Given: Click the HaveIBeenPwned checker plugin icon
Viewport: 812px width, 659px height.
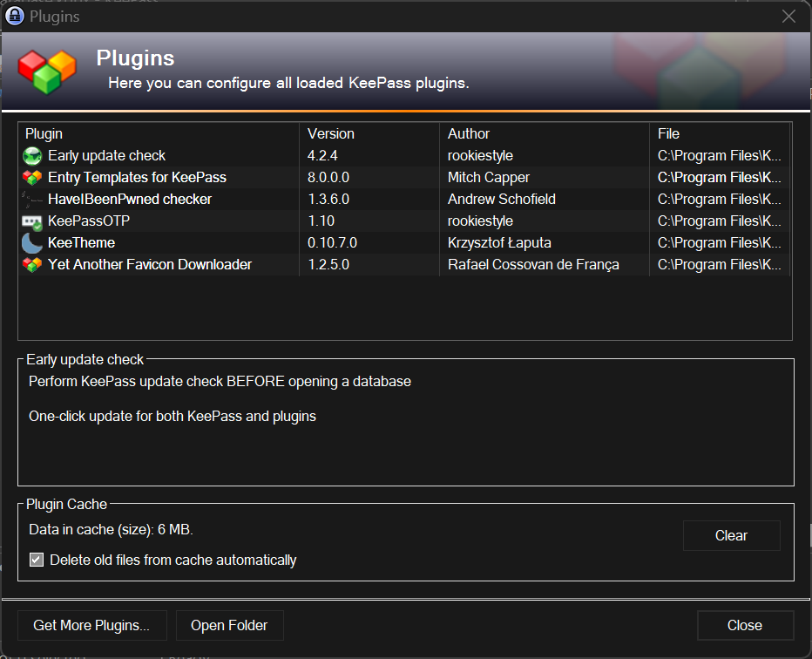Looking at the screenshot, I should pyautogui.click(x=32, y=200).
